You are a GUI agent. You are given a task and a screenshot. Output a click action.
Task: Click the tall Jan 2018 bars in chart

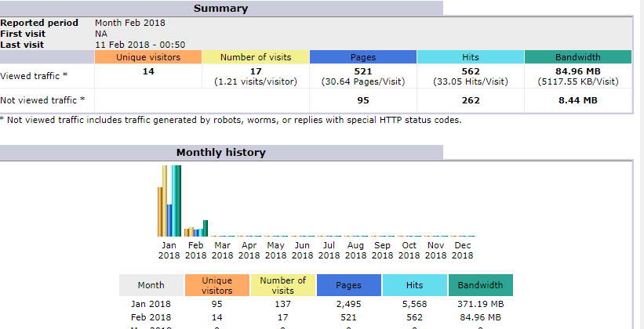coord(170,201)
